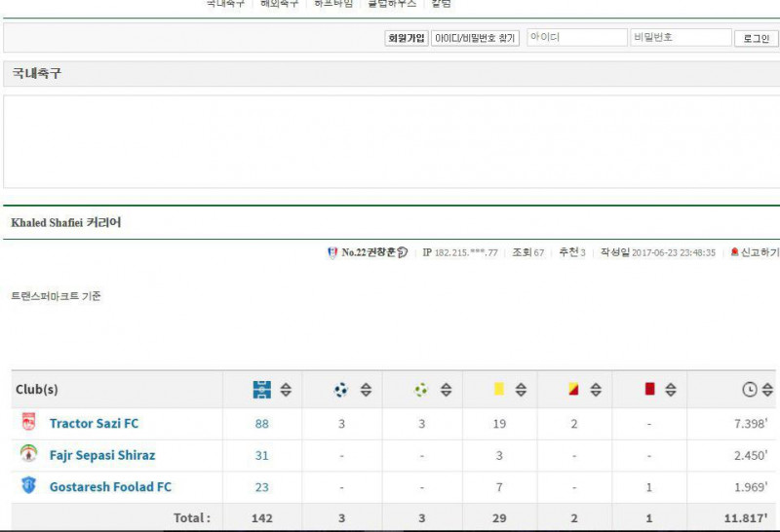Click the author's badge icon beside No.22
The image size is (780, 532).
[x=332, y=252]
